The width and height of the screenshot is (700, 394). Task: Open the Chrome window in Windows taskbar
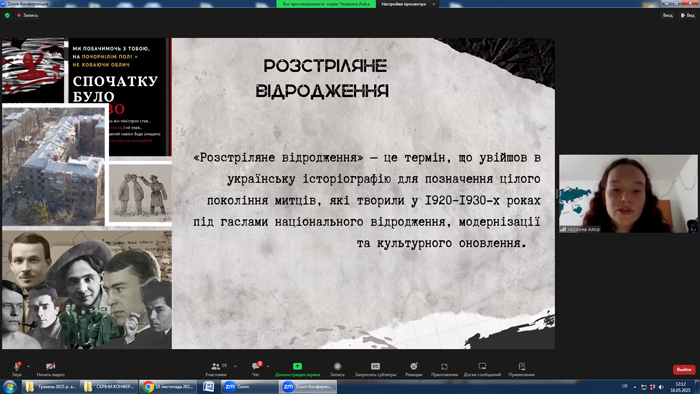click(167, 386)
